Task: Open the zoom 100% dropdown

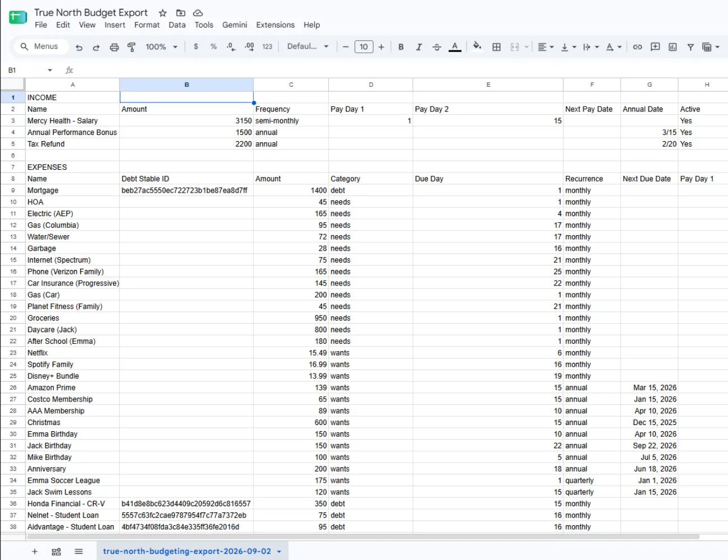Action: [161, 47]
